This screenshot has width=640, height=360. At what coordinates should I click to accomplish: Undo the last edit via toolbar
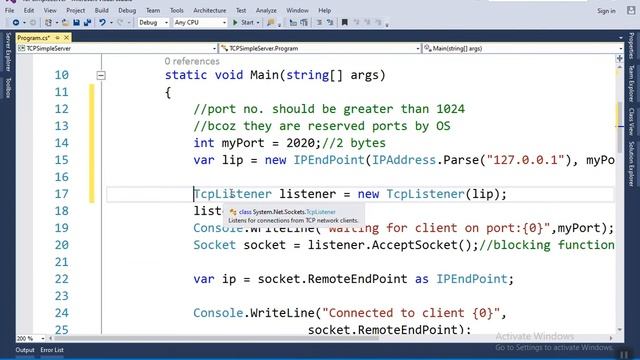[102, 23]
